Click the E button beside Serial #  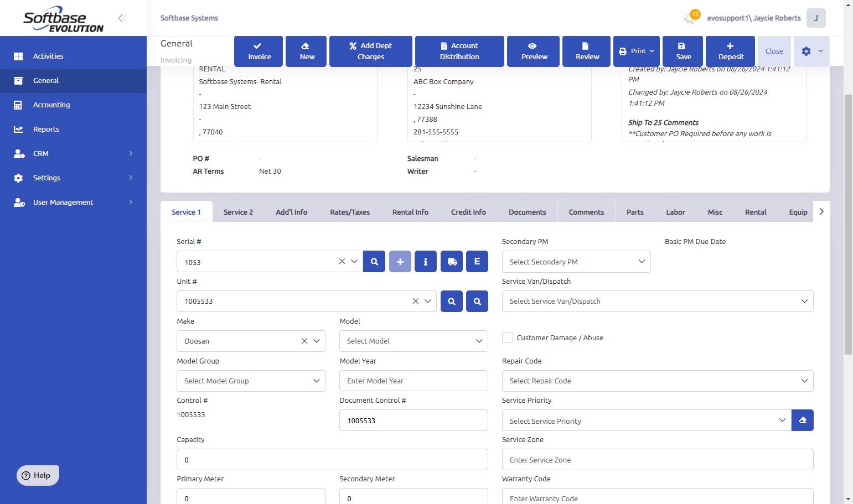coord(477,262)
